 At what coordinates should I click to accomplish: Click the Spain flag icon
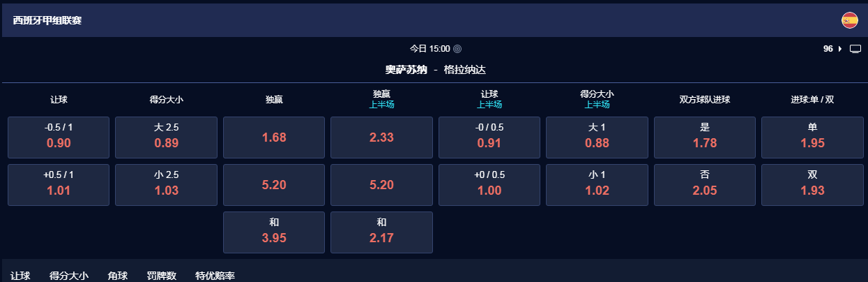tap(849, 20)
